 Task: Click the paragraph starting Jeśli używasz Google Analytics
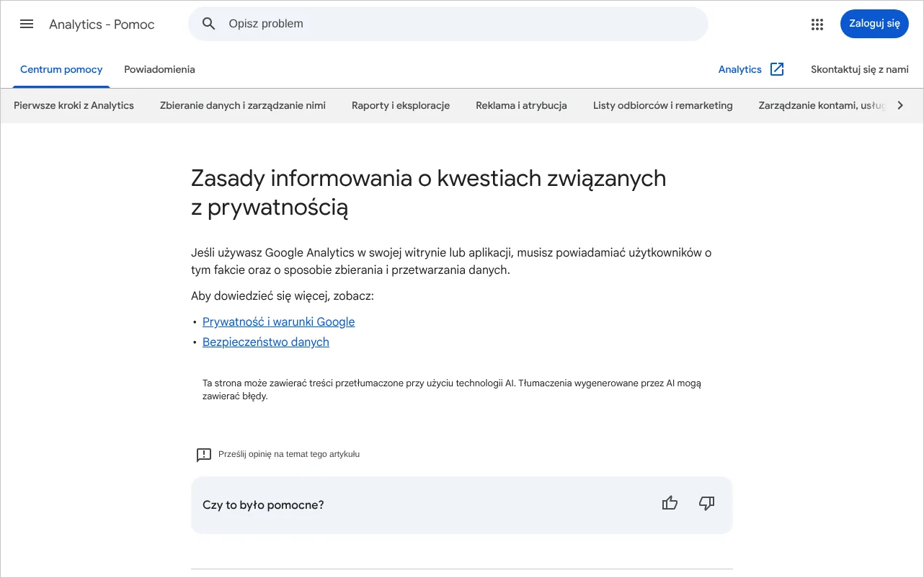click(x=451, y=262)
